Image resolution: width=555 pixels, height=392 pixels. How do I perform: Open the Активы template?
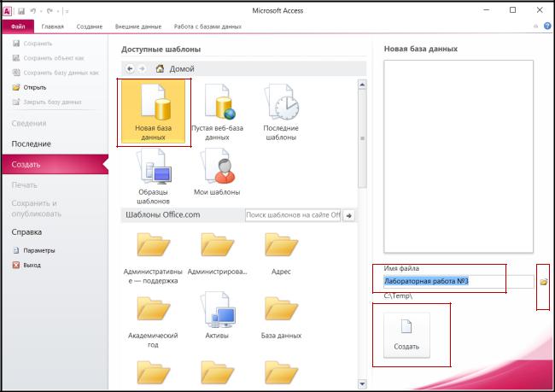217,315
